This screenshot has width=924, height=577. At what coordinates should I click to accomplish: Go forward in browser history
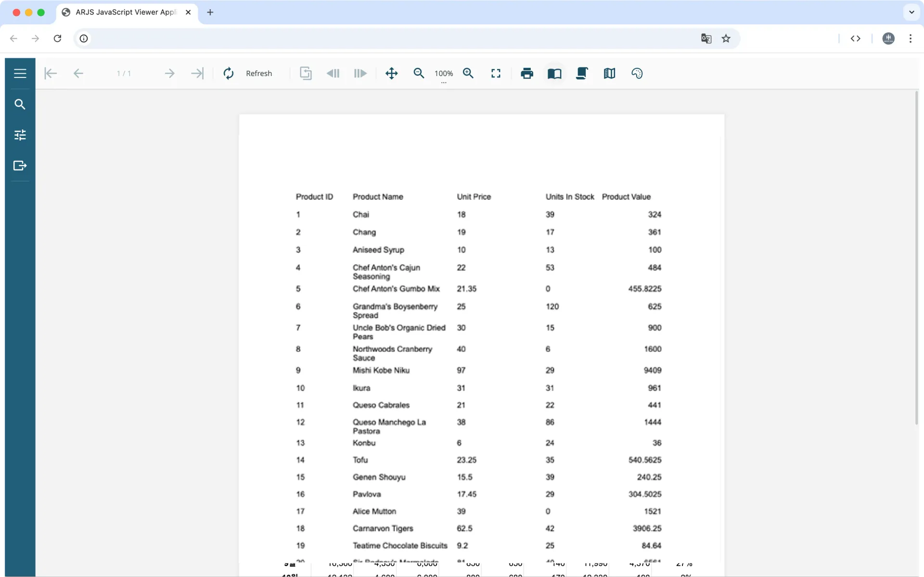35,38
